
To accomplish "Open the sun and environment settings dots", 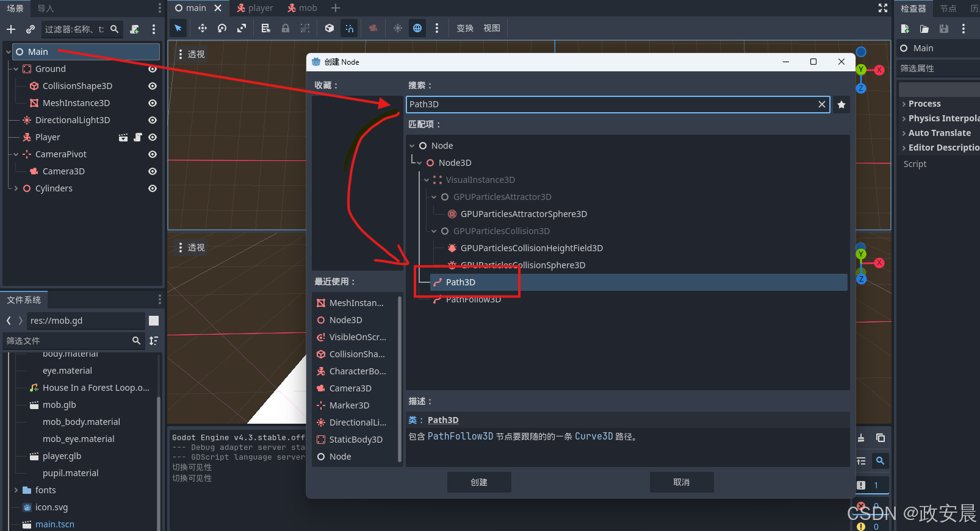I will [437, 28].
